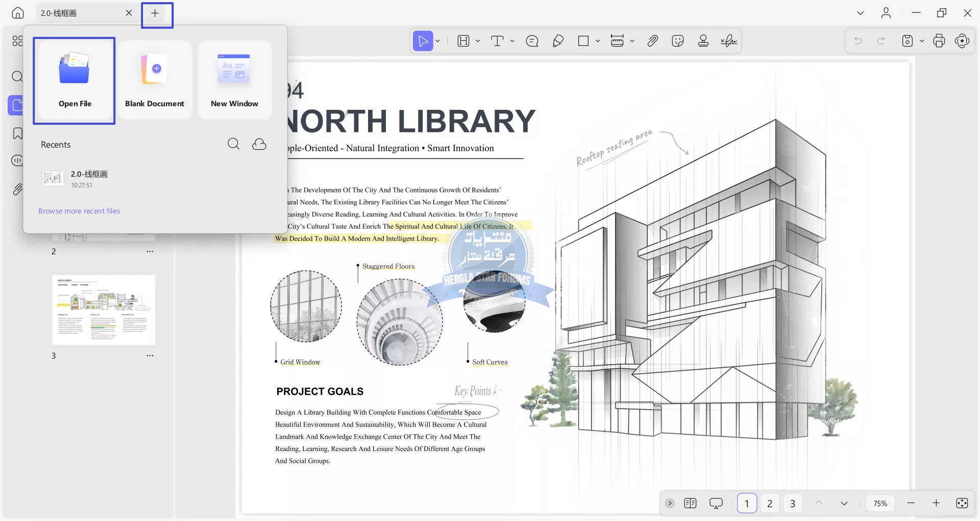Screen dimensions: 980x521
Task: Click Browse more recent files link
Action: pyautogui.click(x=79, y=211)
